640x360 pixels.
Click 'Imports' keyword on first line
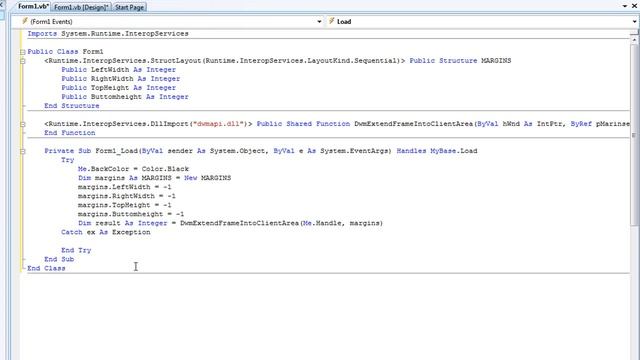(x=42, y=34)
